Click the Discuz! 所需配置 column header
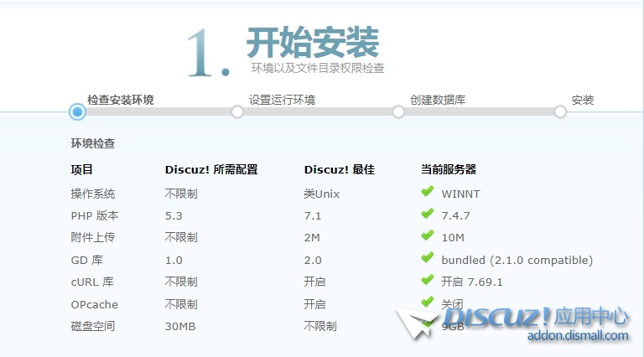The height and width of the screenshot is (357, 644). 211,169
